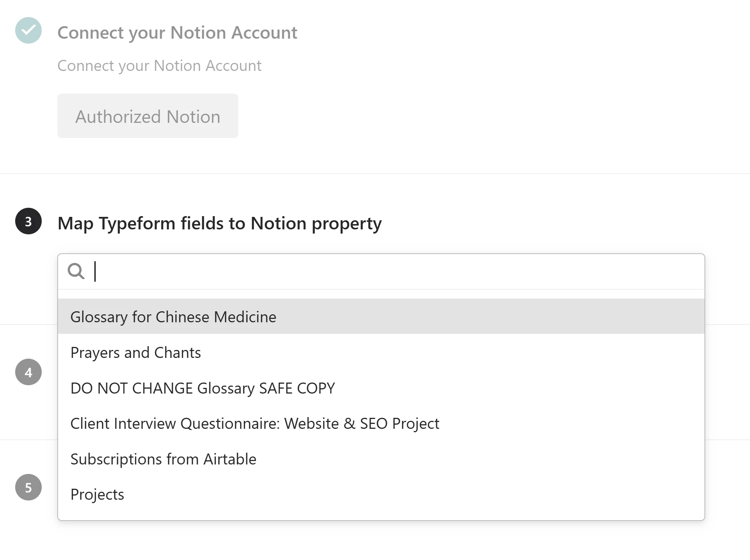Click the step 4 number badge

pyautogui.click(x=28, y=372)
